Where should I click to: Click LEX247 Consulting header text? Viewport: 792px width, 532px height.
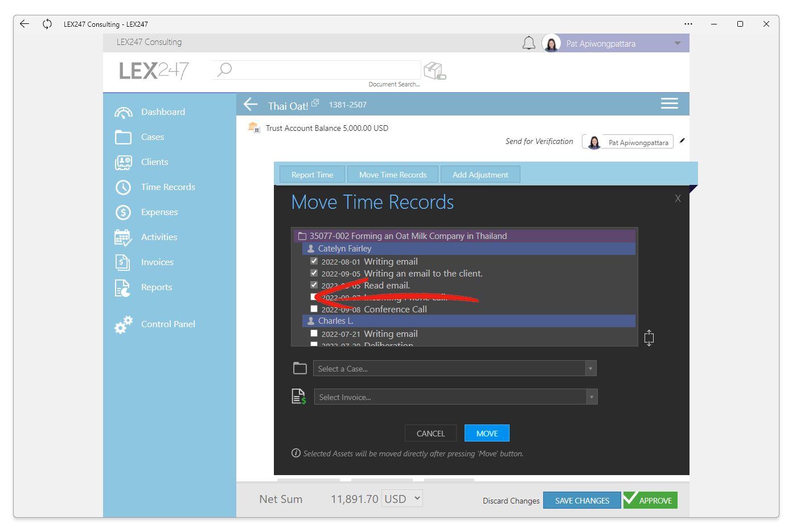coord(149,42)
